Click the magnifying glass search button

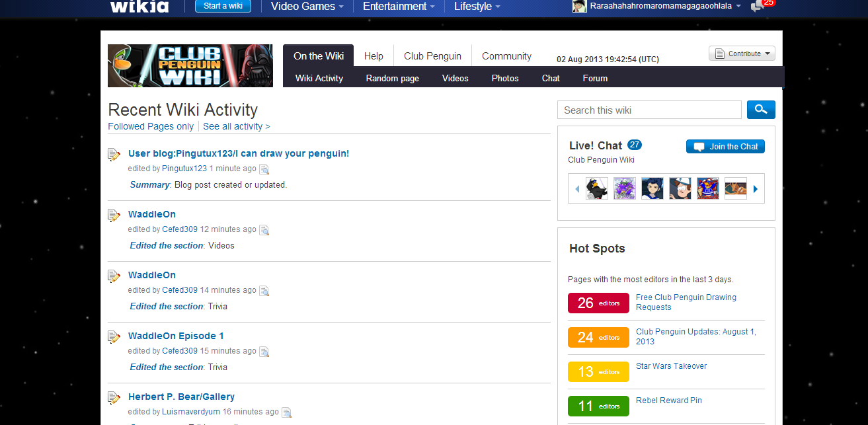(761, 110)
